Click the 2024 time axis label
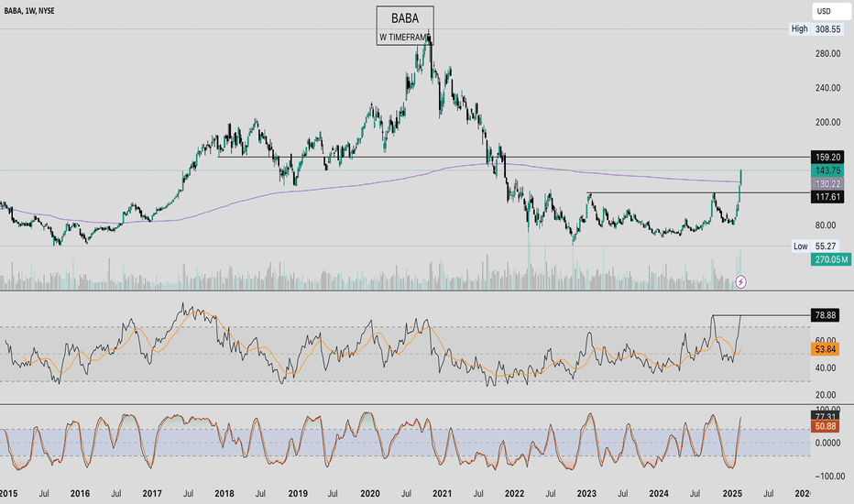 click(659, 494)
